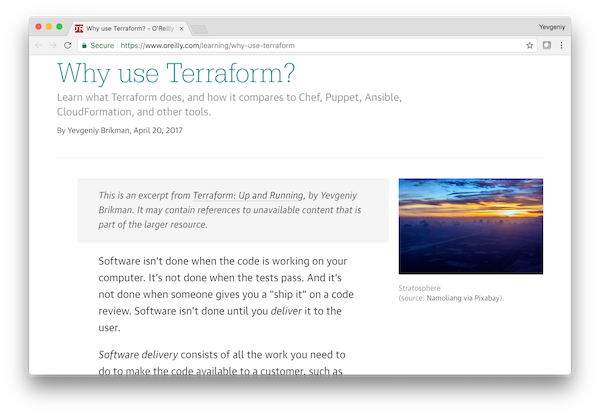Click the italic word deliver in paragraph

tap(286, 311)
